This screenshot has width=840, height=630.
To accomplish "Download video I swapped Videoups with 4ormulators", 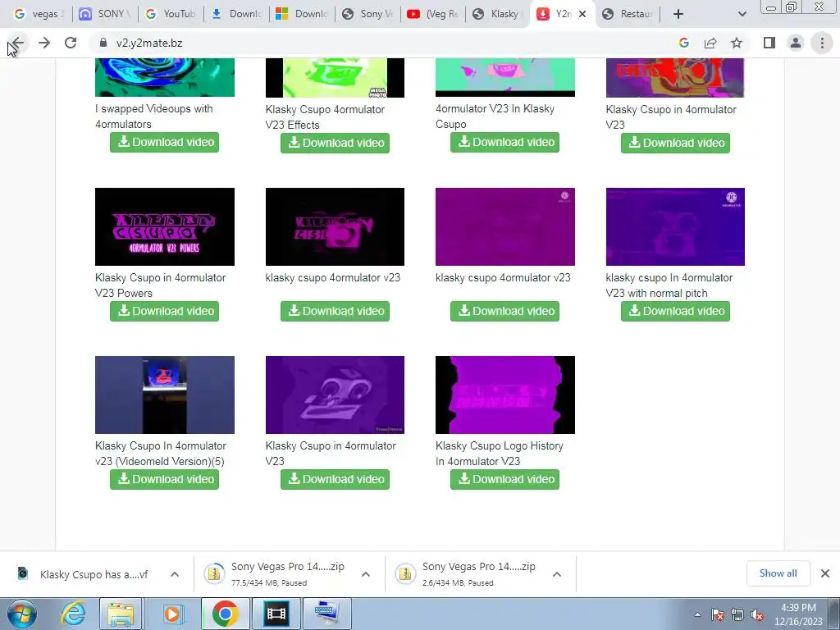I will 164,142.
